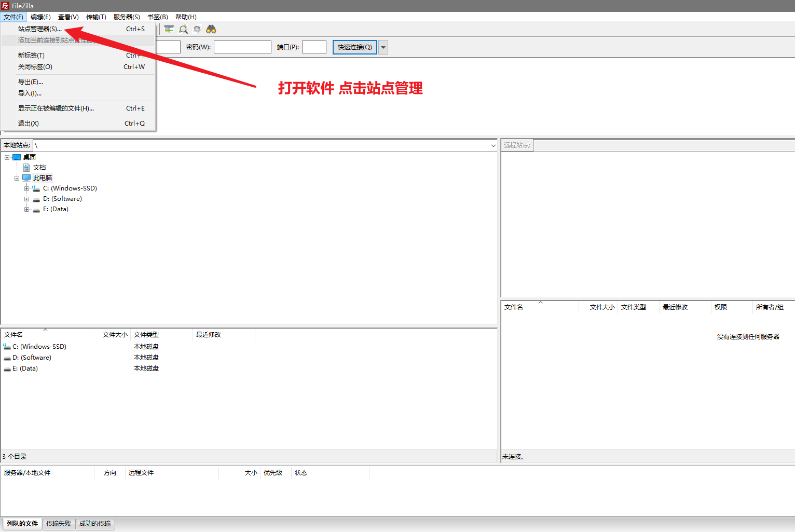Expand the D: (Software) tree node
795x532 pixels.
tap(26, 199)
